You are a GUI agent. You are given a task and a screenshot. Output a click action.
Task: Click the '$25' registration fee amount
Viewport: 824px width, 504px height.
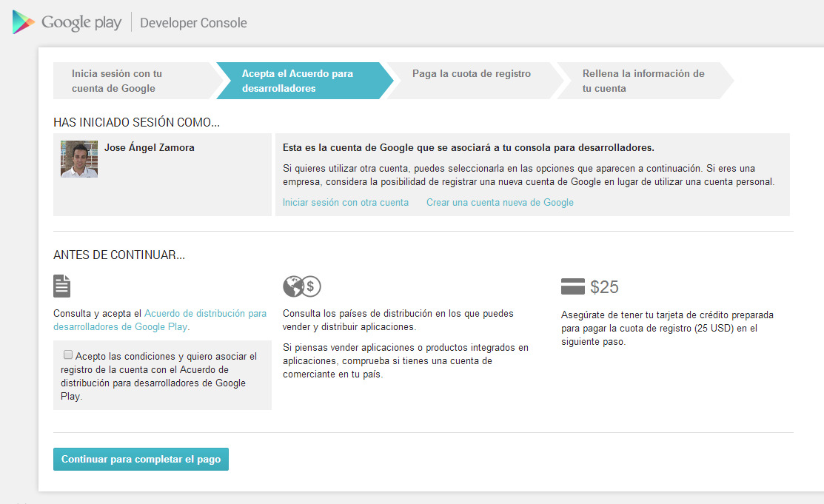(x=604, y=287)
